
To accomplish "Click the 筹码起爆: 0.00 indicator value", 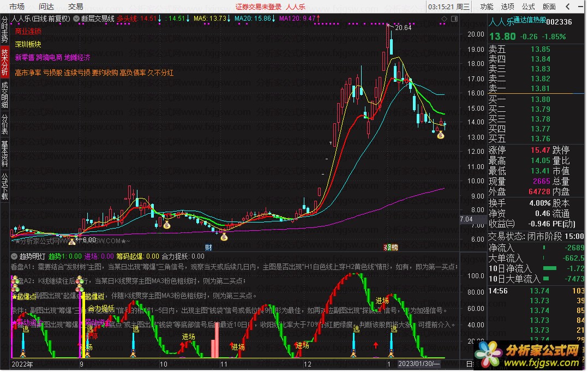I will click(137, 256).
